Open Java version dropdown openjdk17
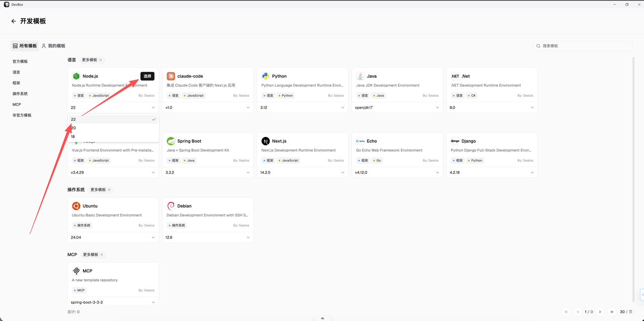The width and height of the screenshot is (644, 321). coord(397,108)
